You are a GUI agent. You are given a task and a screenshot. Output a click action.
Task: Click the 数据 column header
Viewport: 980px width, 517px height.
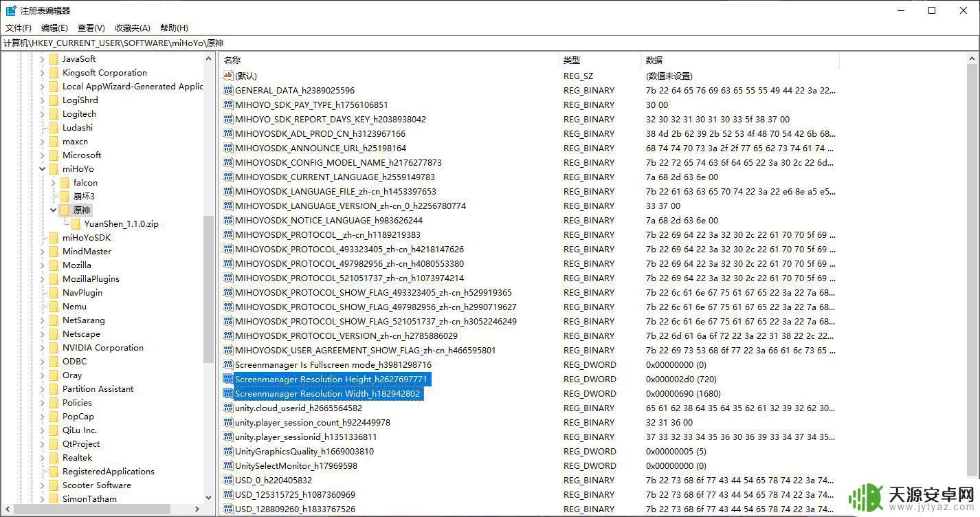click(740, 60)
